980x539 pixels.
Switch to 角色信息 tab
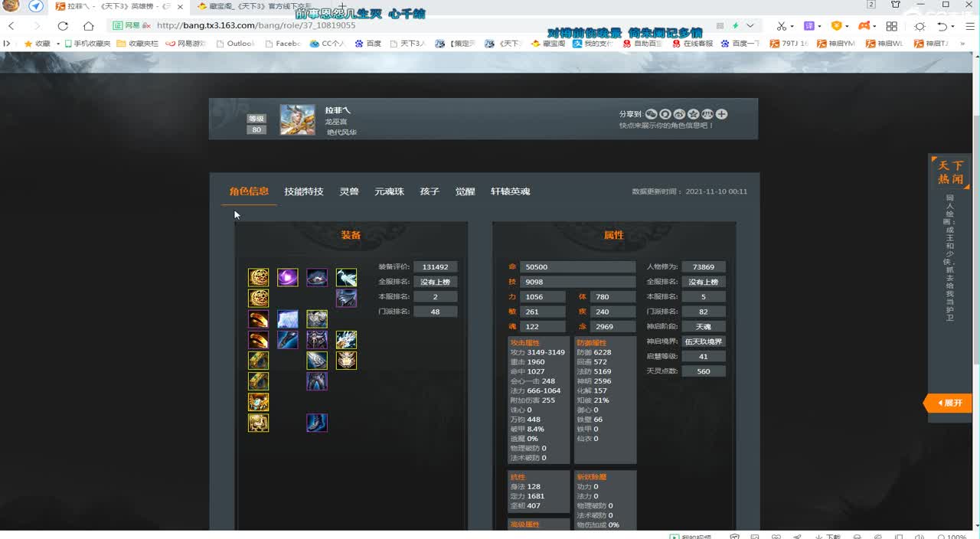click(x=249, y=191)
